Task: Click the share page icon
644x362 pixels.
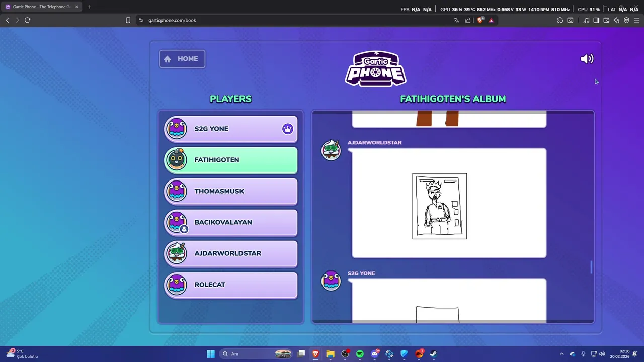Action: tap(468, 20)
